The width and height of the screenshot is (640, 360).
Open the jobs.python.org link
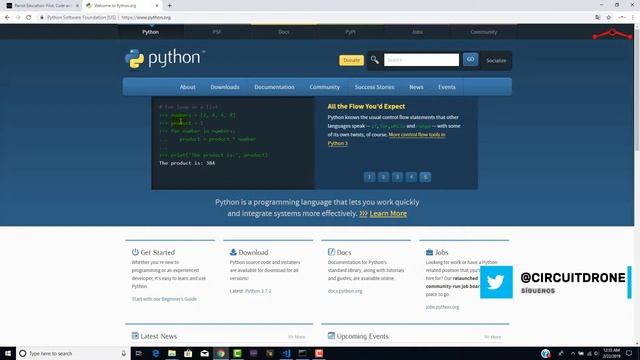(x=442, y=307)
